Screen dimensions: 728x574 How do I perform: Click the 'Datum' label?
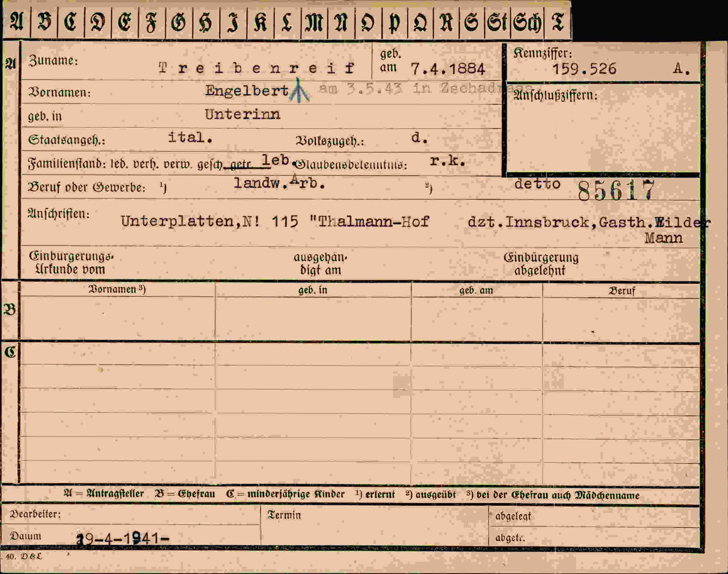pos(26,536)
